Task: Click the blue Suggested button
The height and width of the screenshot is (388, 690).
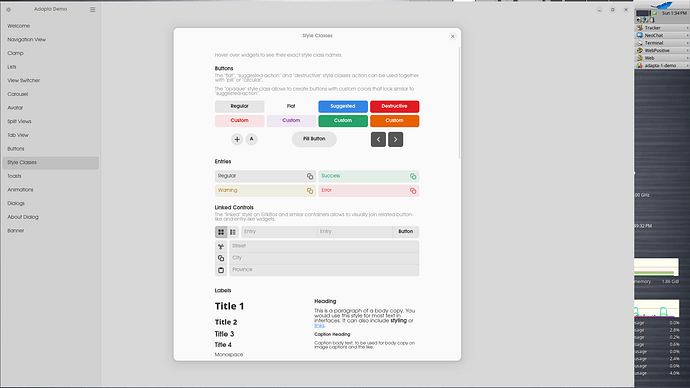Action: pos(343,106)
